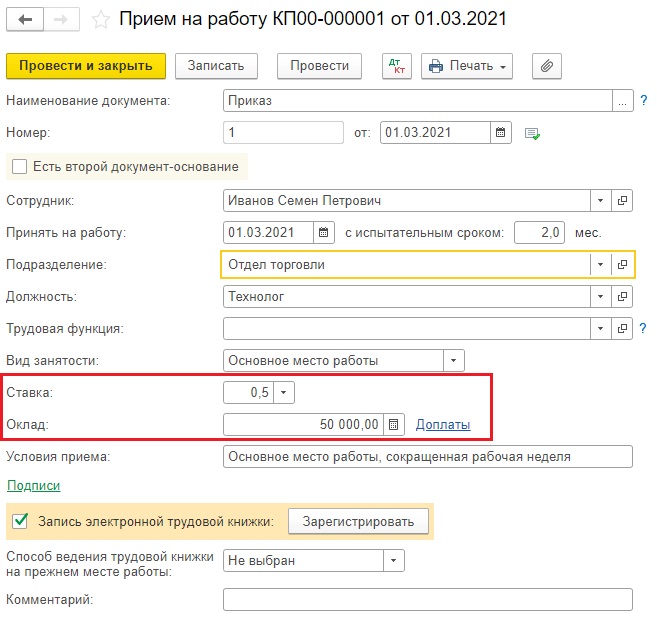Expand Подразделение dropdown list
Screen dimensions: 657x641
click(x=600, y=264)
